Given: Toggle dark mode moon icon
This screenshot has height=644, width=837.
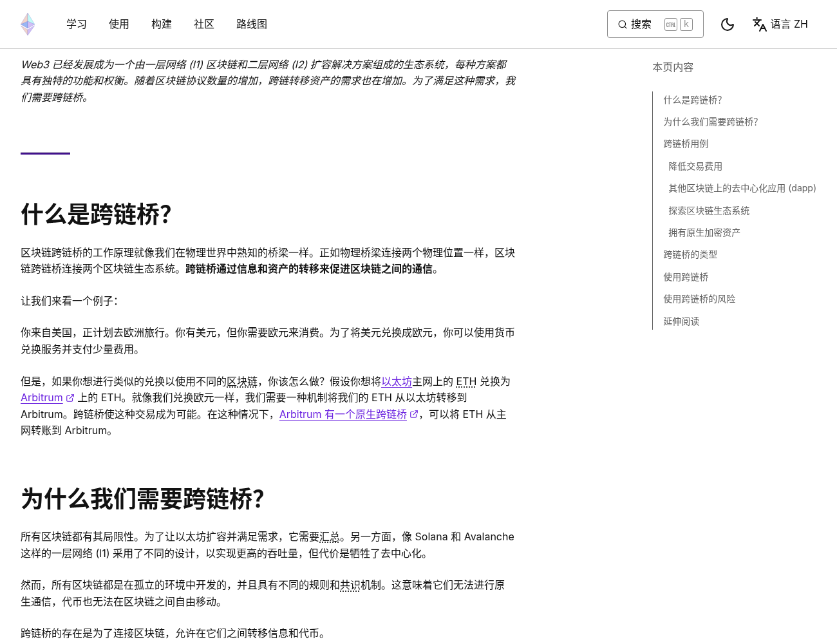Looking at the screenshot, I should pyautogui.click(x=728, y=24).
